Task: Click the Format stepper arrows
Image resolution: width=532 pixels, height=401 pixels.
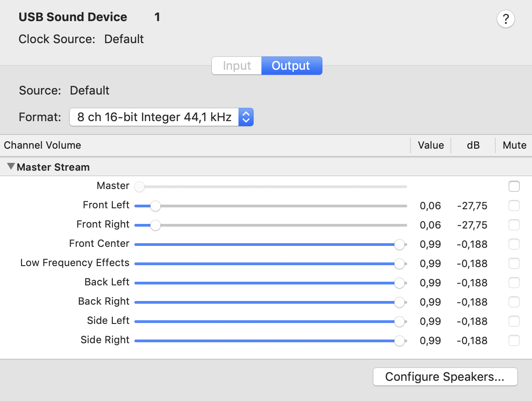Action: point(246,117)
